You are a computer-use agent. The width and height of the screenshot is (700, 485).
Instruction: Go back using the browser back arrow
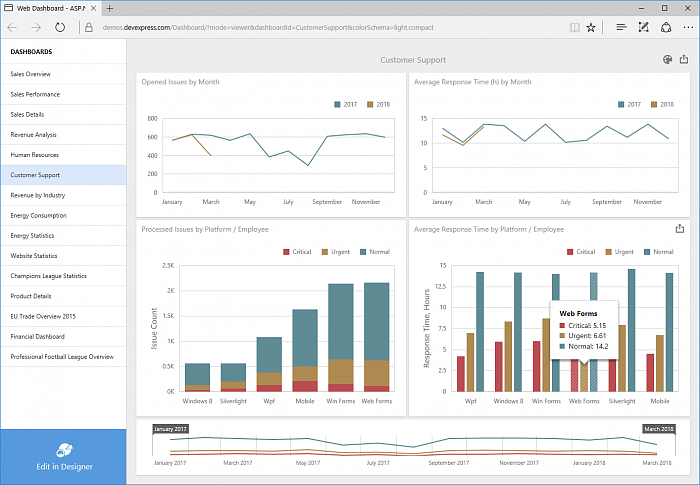point(12,28)
